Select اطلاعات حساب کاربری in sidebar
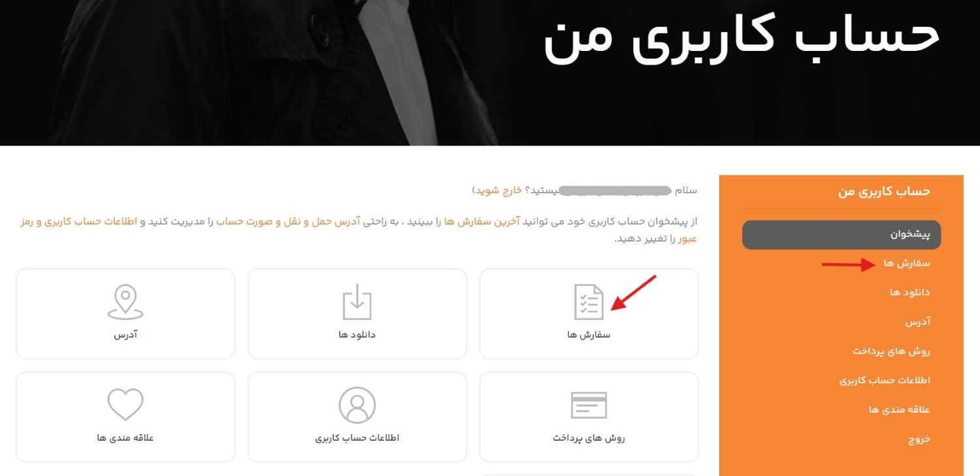Viewport: 980px width, 476px height. pyautogui.click(x=885, y=380)
